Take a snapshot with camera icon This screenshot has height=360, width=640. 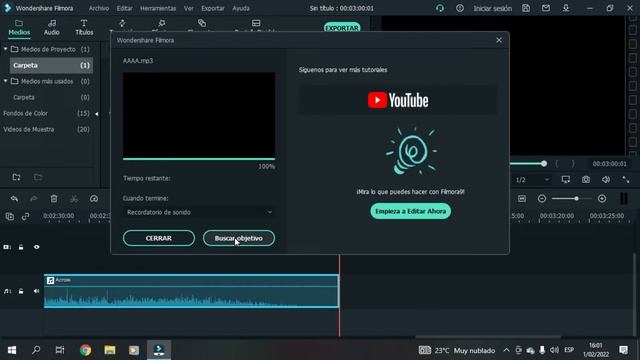pos(586,180)
